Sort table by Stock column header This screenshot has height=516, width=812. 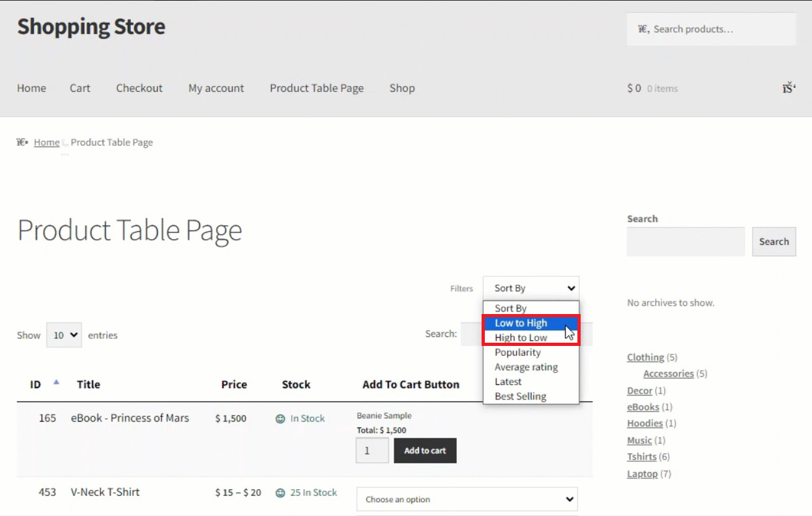(296, 384)
